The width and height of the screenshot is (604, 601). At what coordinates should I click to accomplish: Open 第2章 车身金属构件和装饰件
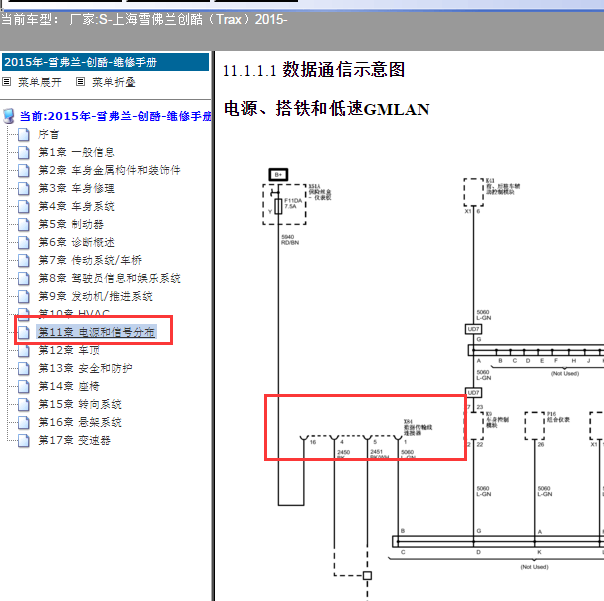[x=109, y=170]
